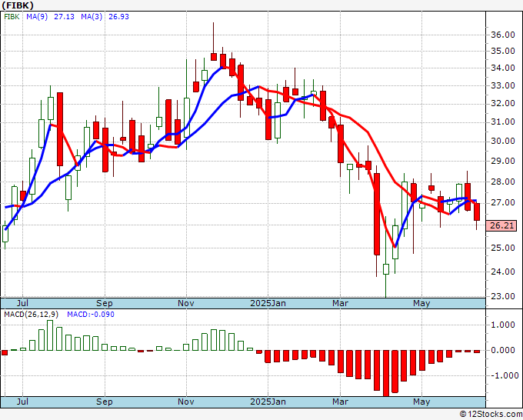Click the 25.00 price axis label

pyautogui.click(x=503, y=248)
